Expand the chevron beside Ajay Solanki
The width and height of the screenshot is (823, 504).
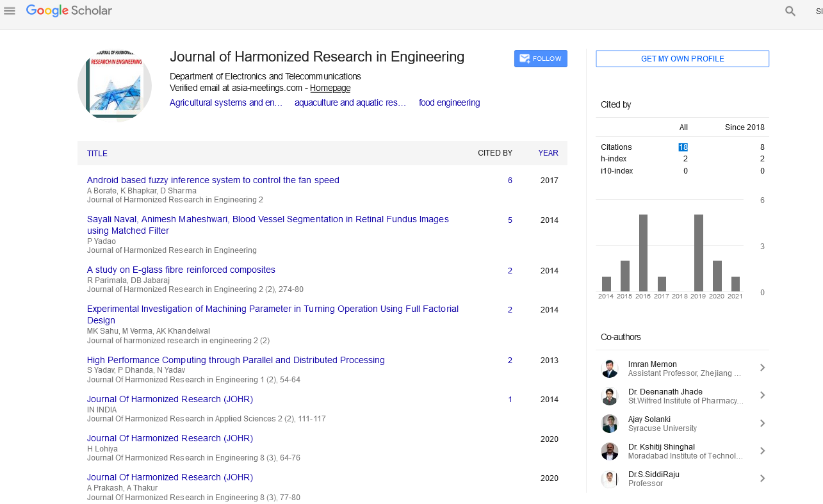point(762,423)
